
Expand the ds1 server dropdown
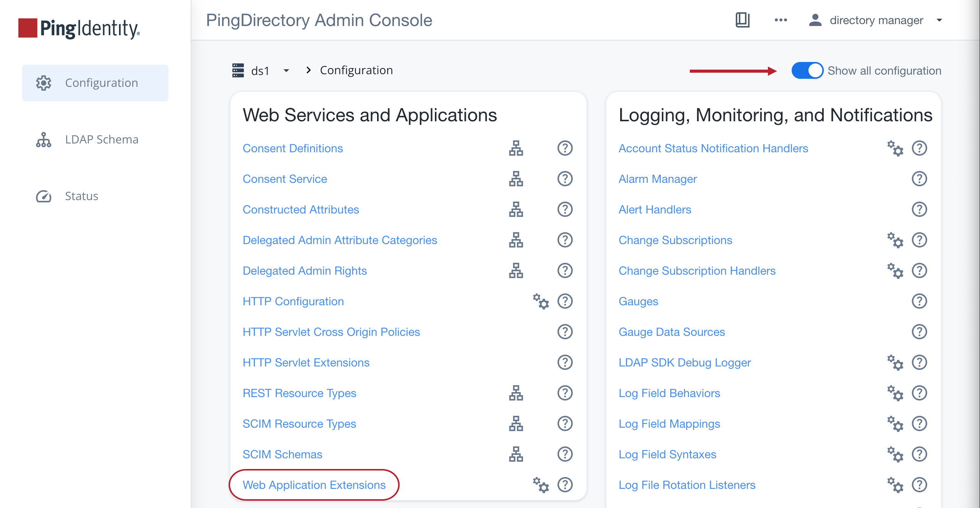point(286,71)
